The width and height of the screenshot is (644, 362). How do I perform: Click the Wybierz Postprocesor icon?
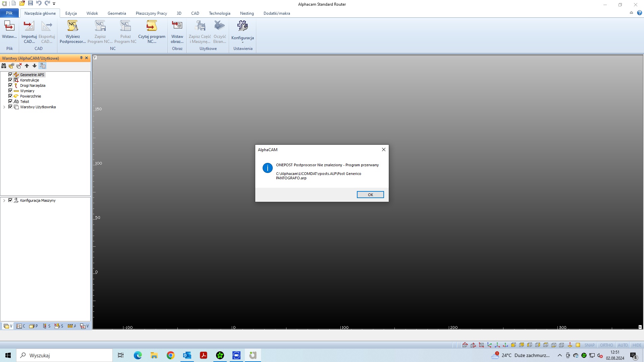click(x=72, y=26)
